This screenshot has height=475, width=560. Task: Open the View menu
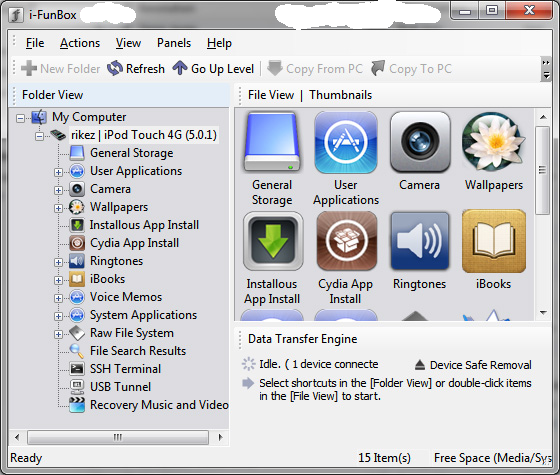(x=128, y=43)
